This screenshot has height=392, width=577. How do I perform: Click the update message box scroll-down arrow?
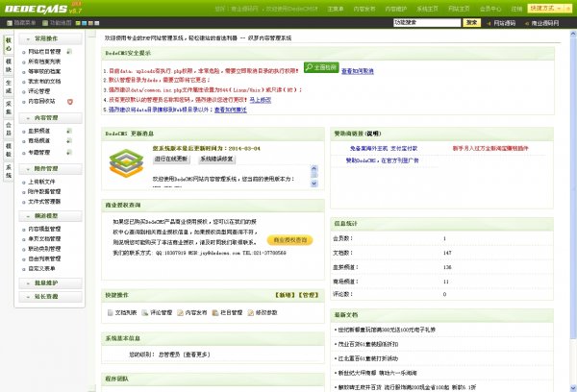314,184
